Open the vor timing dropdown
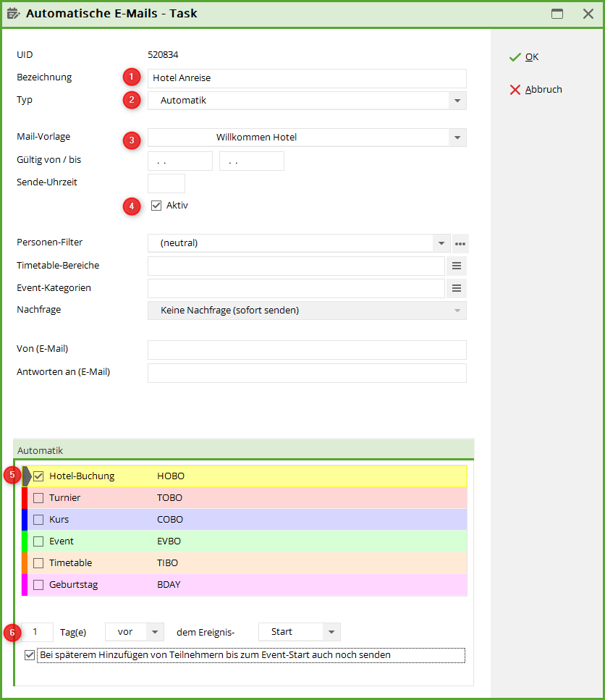 155,632
